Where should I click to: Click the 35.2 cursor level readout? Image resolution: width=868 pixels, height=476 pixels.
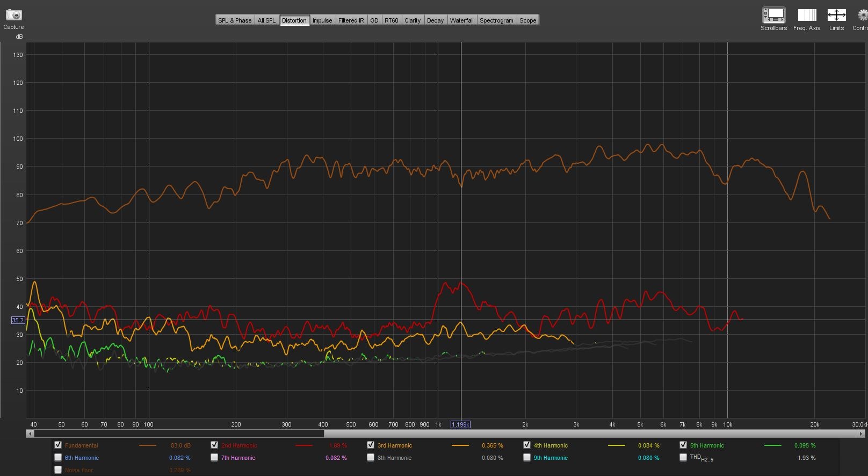tap(18, 320)
